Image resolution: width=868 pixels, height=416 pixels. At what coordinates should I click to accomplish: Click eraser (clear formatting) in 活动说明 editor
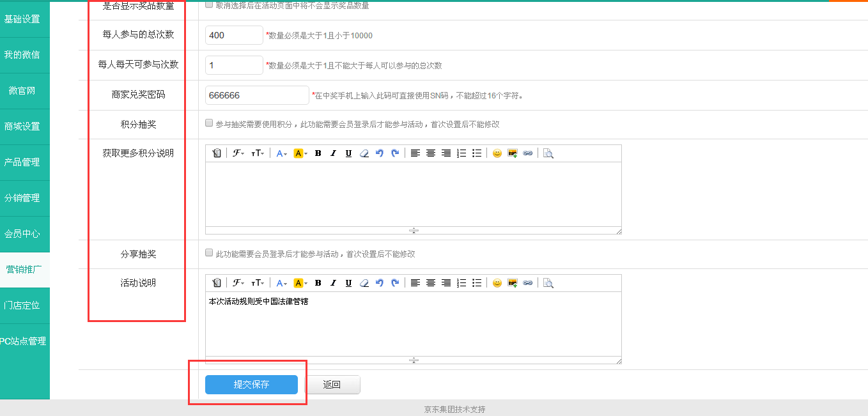[364, 283]
